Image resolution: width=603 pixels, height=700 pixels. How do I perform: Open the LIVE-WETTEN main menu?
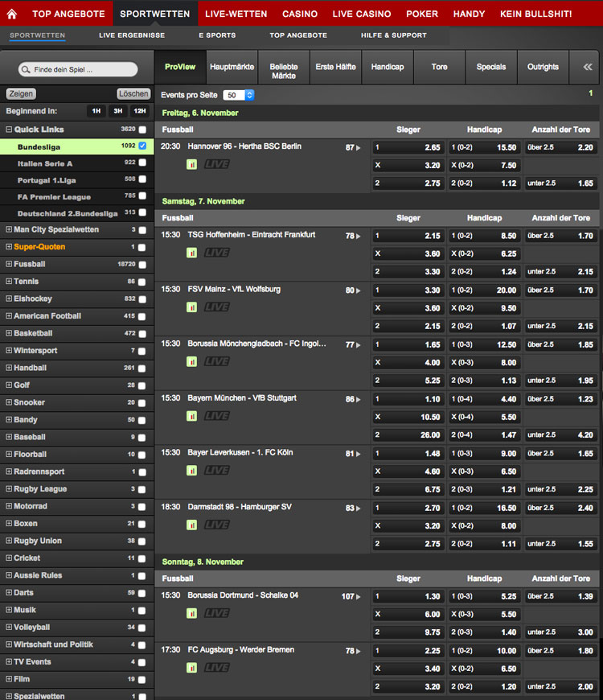[236, 14]
